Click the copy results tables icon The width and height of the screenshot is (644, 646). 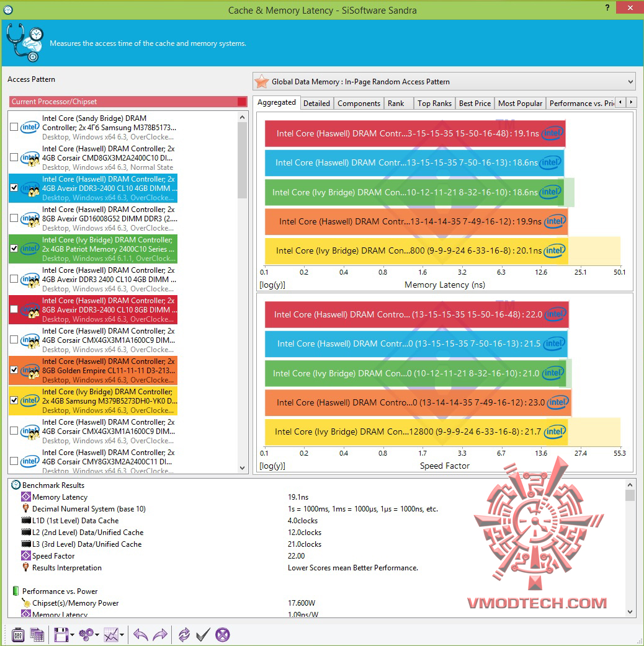coord(37,635)
